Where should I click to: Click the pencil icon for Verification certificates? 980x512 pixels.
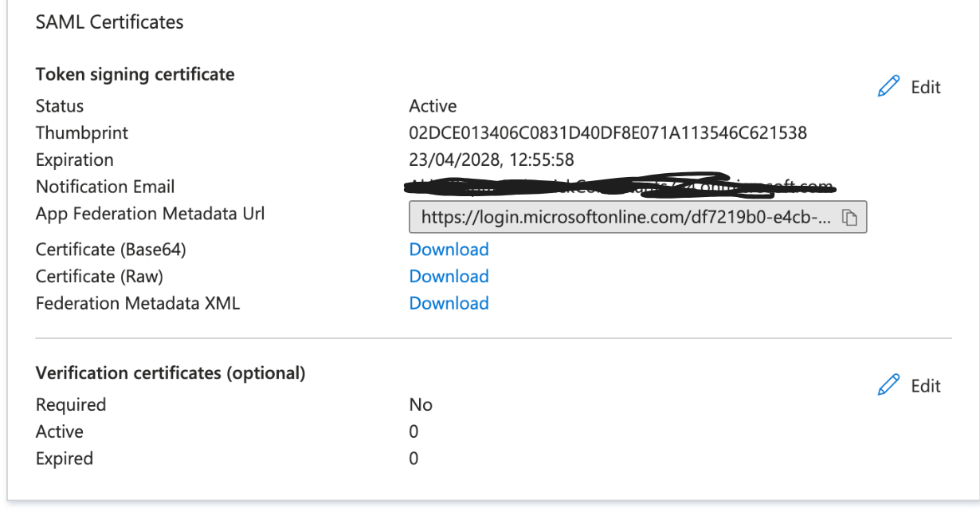(x=888, y=385)
